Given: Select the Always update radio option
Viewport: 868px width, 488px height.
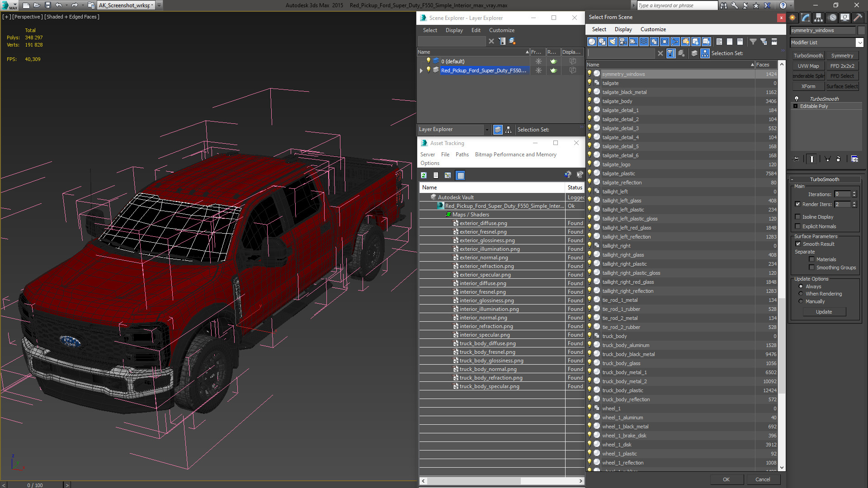Looking at the screenshot, I should pos(801,286).
